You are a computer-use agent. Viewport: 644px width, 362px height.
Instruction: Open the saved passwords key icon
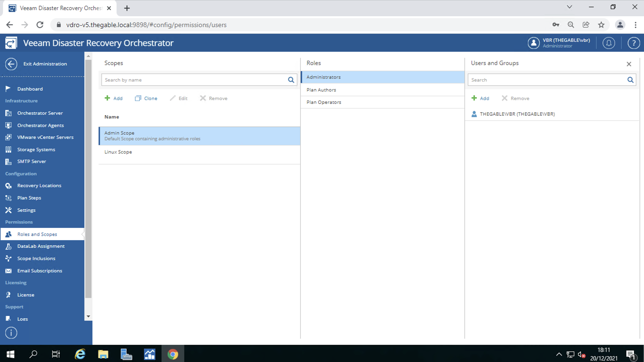[556, 25]
